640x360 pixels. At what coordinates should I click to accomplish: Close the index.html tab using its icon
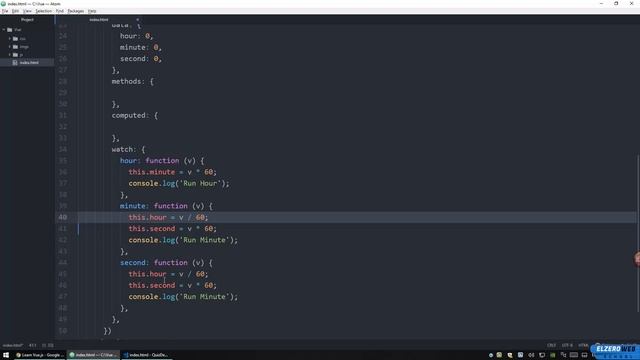pos(137,20)
